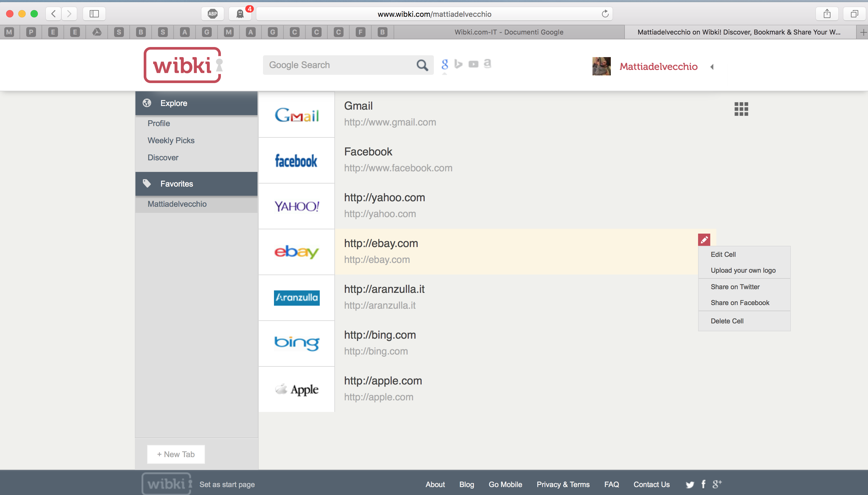868x495 pixels.
Task: Open the Google Drive pinned tab
Action: coord(97,32)
